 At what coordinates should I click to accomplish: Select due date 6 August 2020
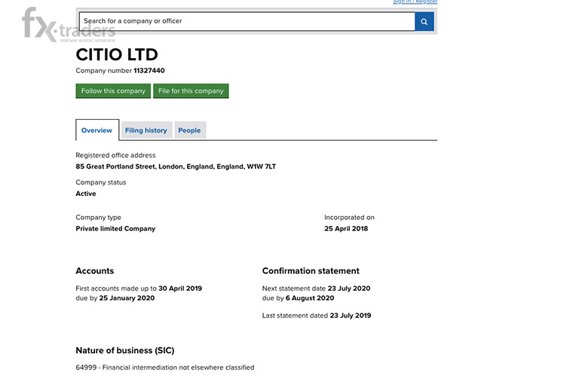click(310, 298)
